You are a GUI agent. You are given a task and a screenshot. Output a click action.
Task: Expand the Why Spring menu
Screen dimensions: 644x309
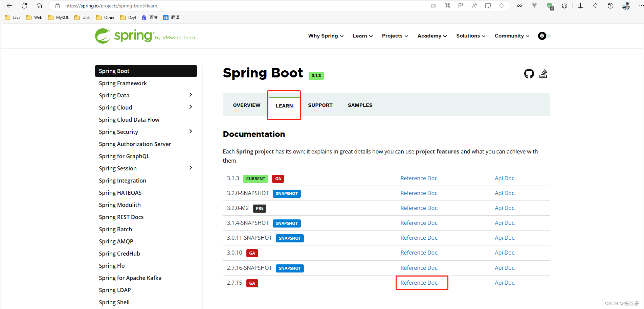(326, 36)
